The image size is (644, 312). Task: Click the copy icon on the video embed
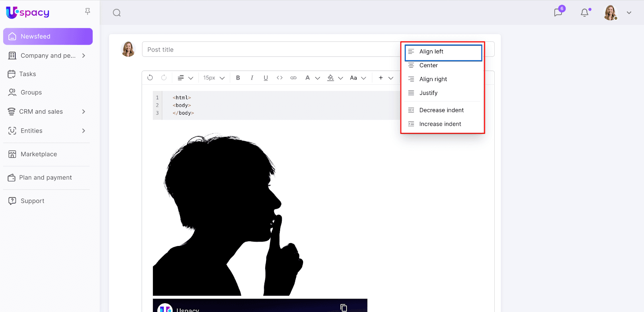(343, 308)
